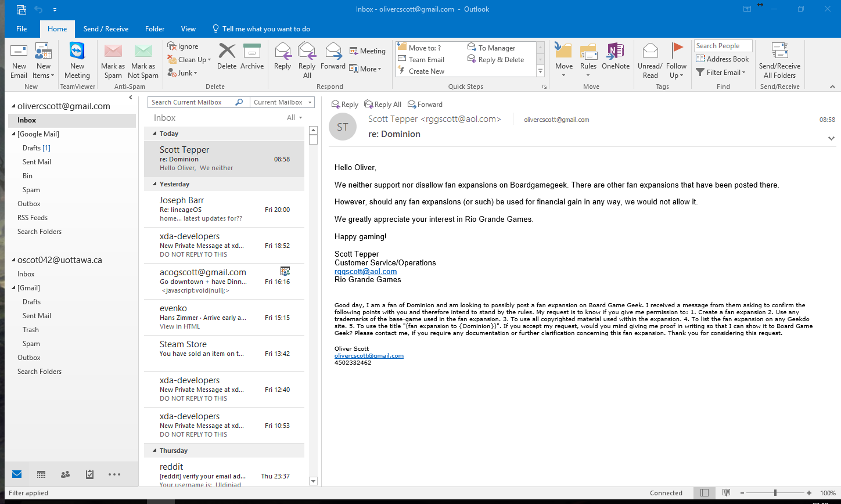Image resolution: width=841 pixels, height=504 pixels.
Task: Open the email from Joseph Barr
Action: [x=224, y=210]
